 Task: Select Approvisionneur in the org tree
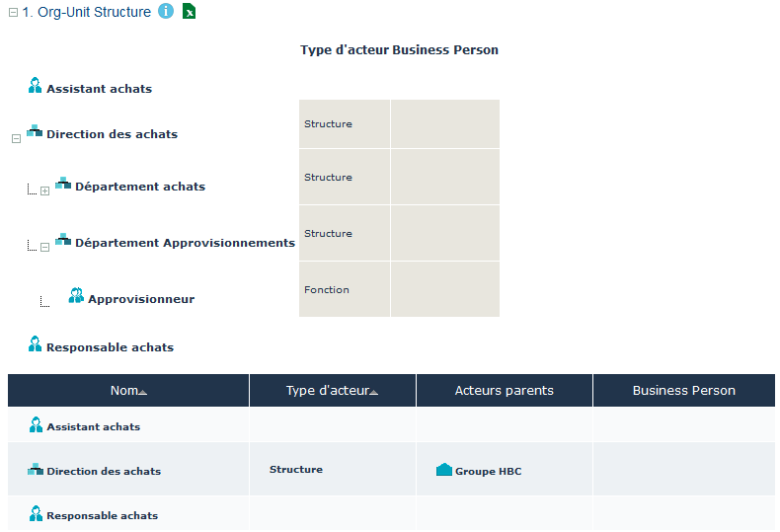point(140,299)
